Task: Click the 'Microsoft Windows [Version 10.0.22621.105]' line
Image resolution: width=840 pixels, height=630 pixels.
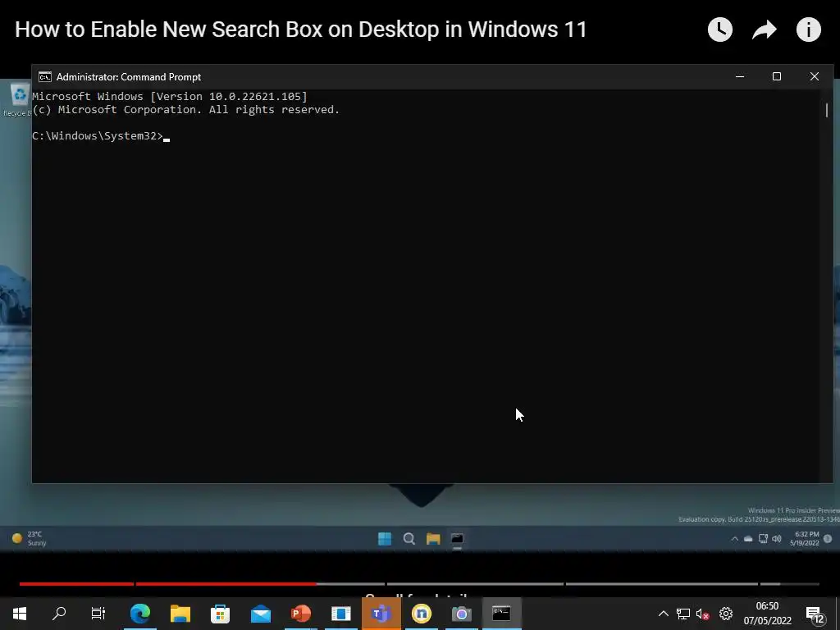Action: tap(170, 97)
